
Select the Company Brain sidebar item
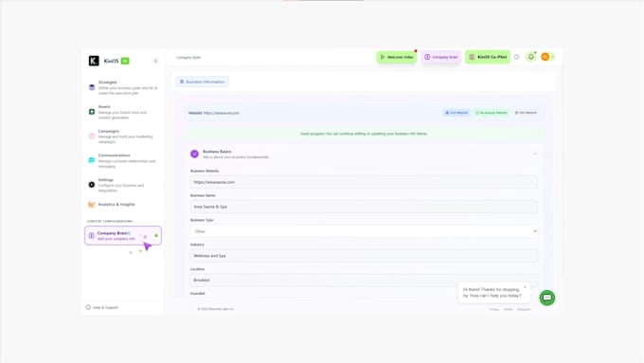[123, 236]
